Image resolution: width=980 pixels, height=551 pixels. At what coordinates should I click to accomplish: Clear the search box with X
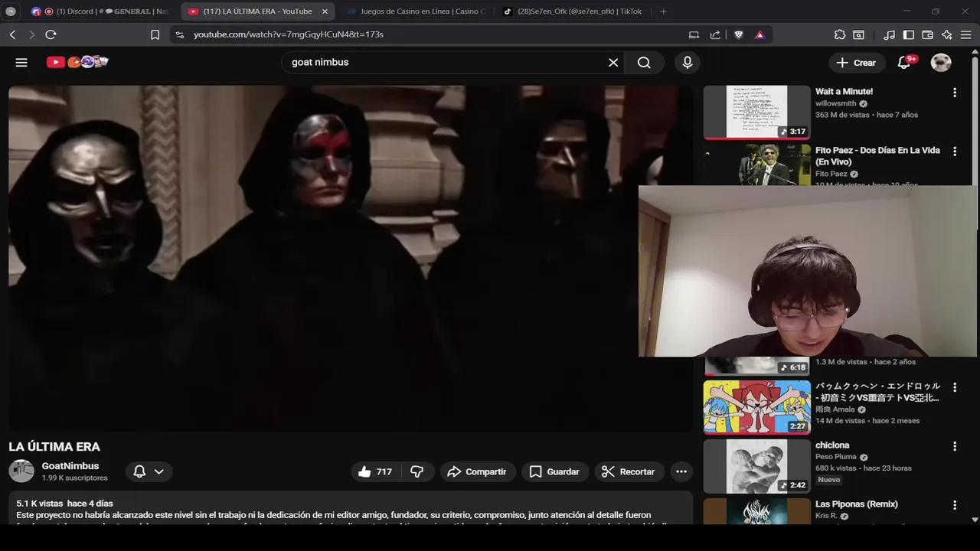click(613, 63)
